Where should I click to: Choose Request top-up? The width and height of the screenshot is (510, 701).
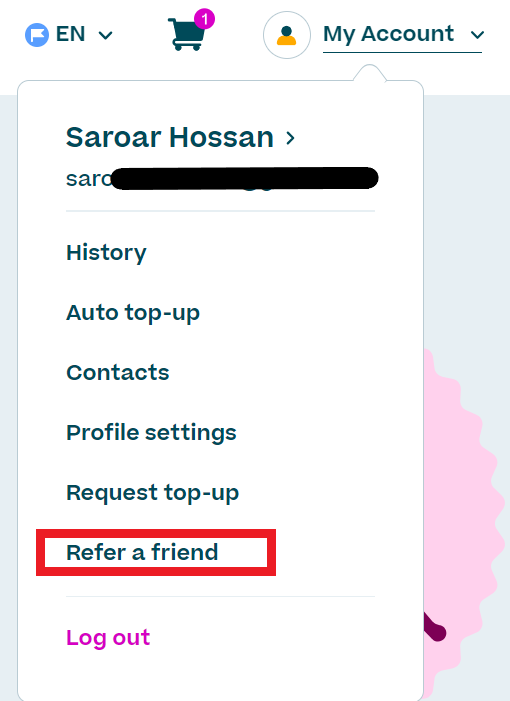click(152, 493)
